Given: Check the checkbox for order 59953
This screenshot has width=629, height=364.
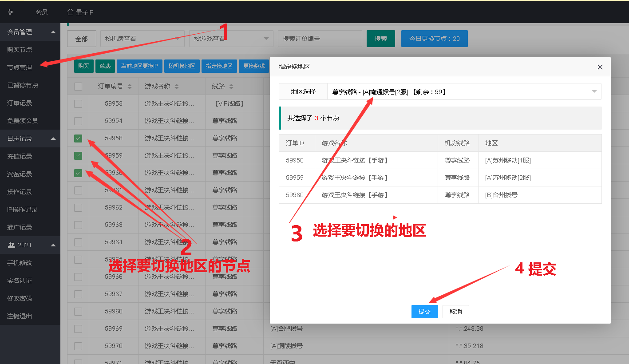Looking at the screenshot, I should pos(78,104).
